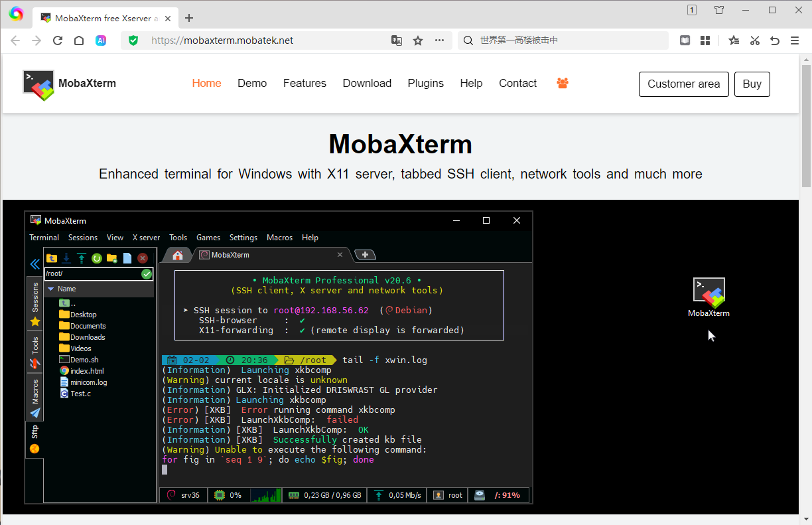Click the SFTP download arrow icon
The width and height of the screenshot is (812, 525).
pos(66,258)
